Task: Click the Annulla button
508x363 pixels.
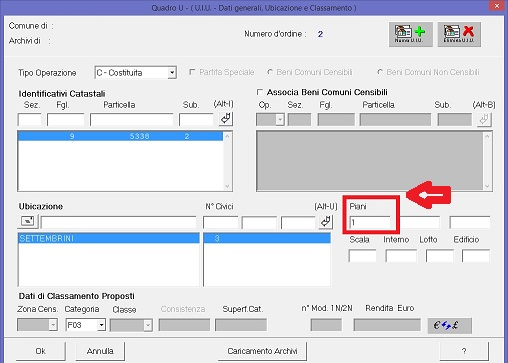Action: (x=100, y=351)
